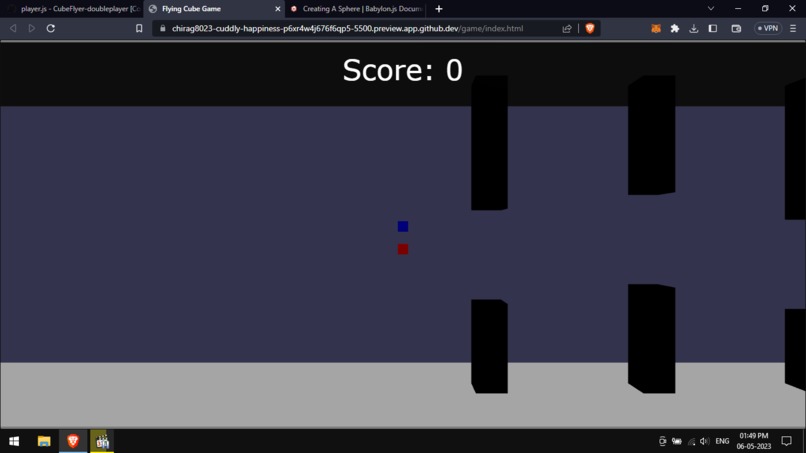Image resolution: width=806 pixels, height=453 pixels.
Task: Click the blue cube player
Action: (x=403, y=226)
